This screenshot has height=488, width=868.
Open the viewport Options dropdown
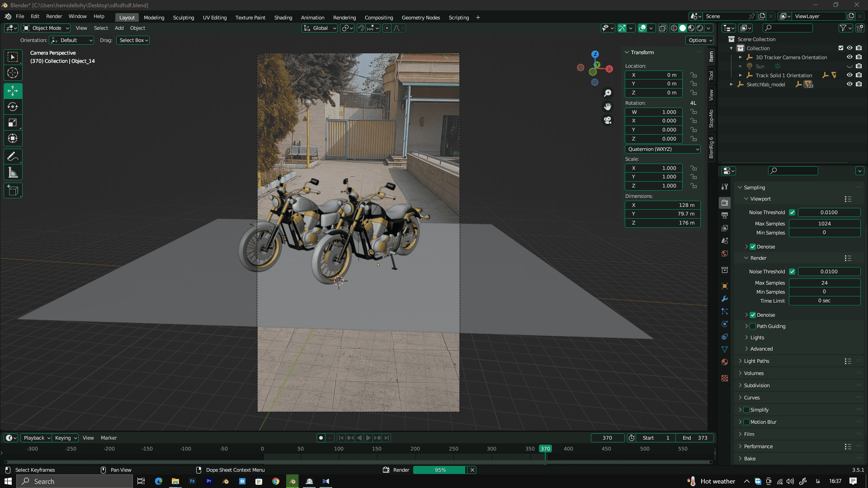click(700, 40)
